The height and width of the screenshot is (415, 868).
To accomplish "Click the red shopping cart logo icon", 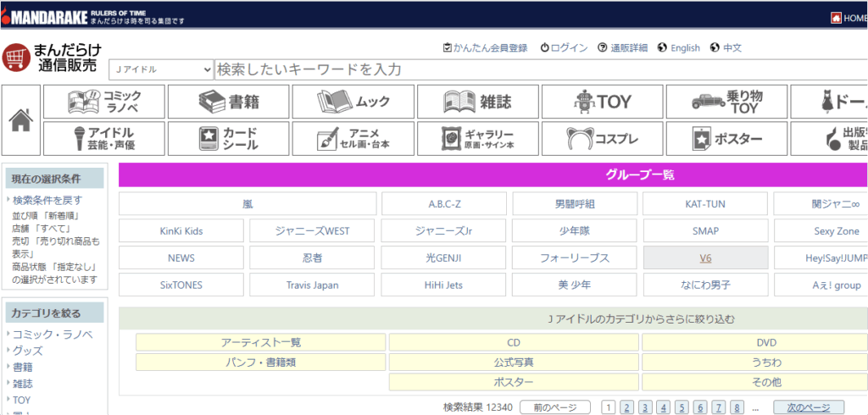I will [15, 58].
